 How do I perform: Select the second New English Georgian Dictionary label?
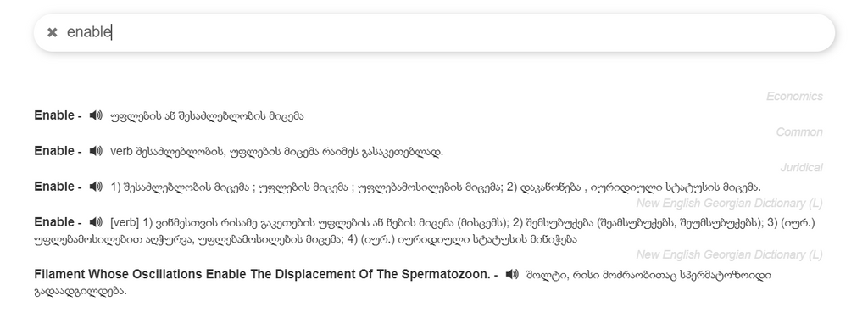click(x=730, y=254)
